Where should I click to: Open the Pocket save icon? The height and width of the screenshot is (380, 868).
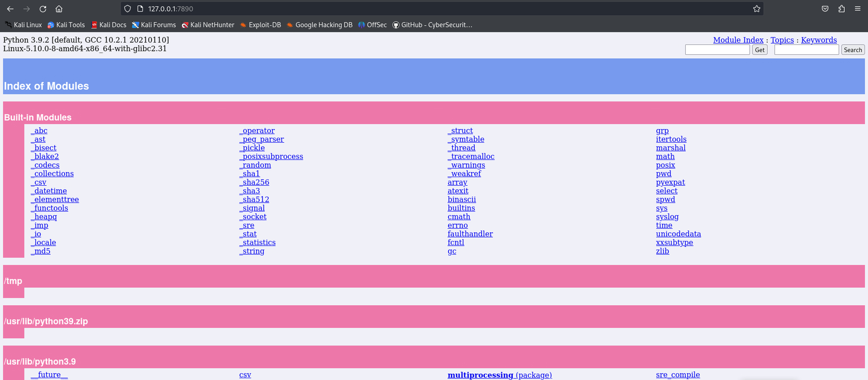tap(825, 9)
